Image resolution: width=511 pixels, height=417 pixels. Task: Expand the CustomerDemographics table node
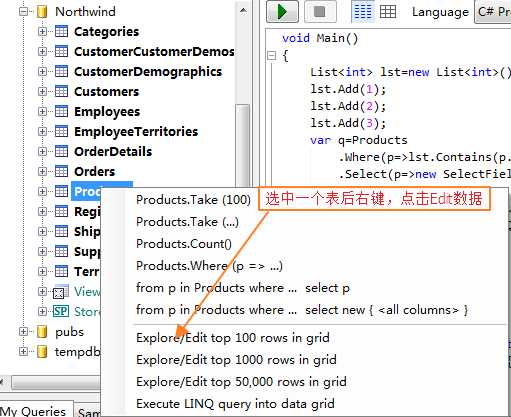pos(42,72)
